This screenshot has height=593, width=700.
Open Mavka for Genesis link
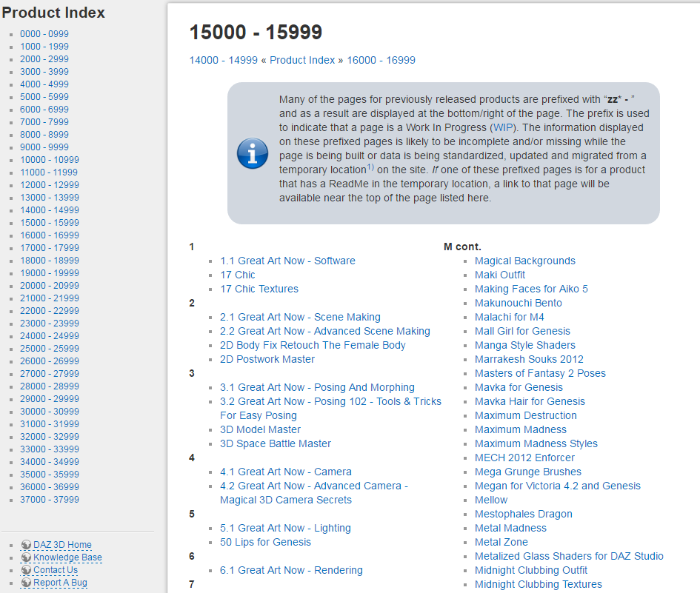519,387
